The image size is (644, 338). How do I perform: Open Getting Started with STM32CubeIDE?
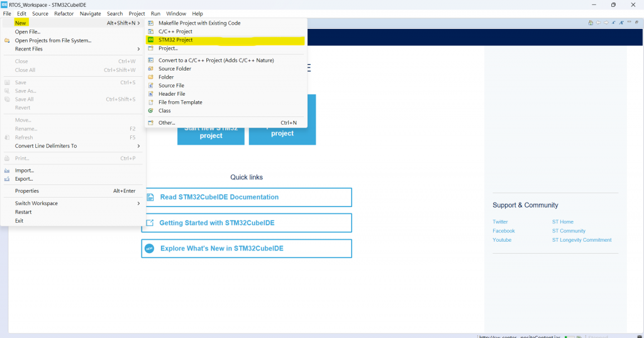click(247, 223)
